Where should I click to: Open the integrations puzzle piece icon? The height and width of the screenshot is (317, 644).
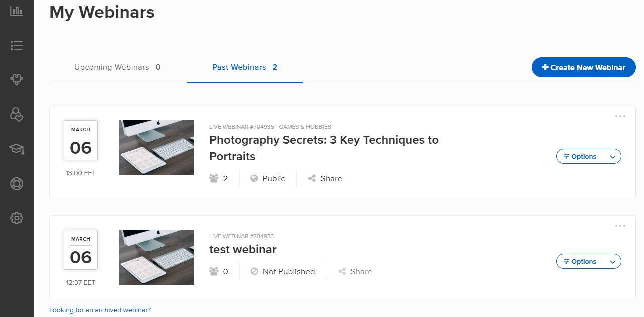17,79
